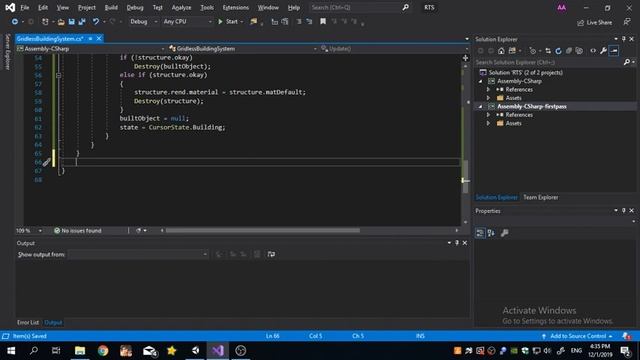This screenshot has width=640, height=360.
Task: Toggle auto-hide pin on Properties panel
Action: (x=624, y=211)
